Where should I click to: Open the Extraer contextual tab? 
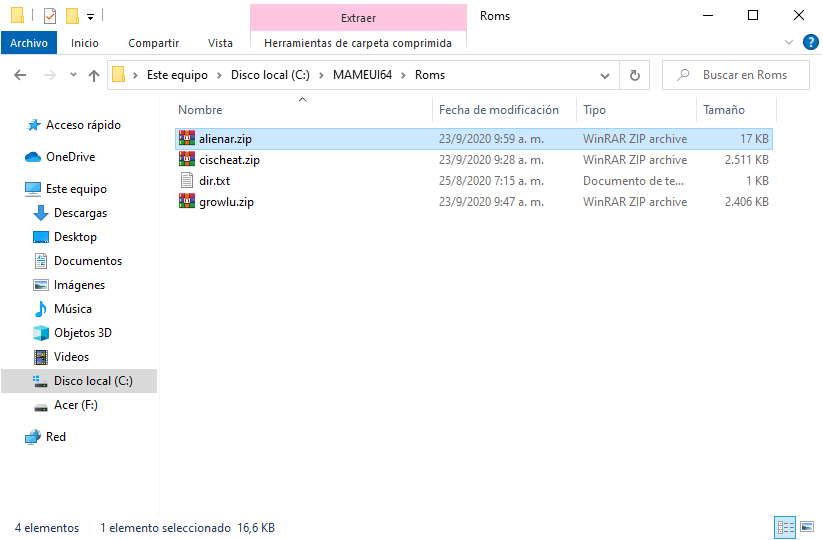(358, 18)
